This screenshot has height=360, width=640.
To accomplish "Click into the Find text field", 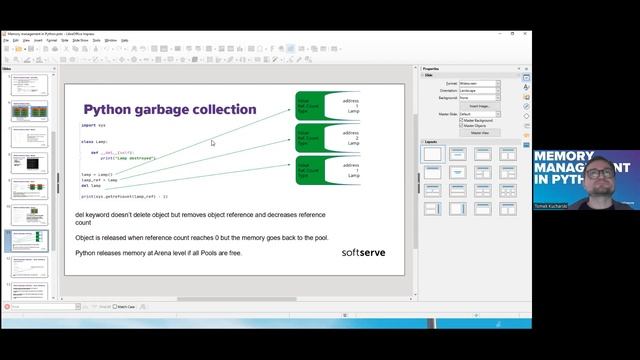I will click(43, 307).
